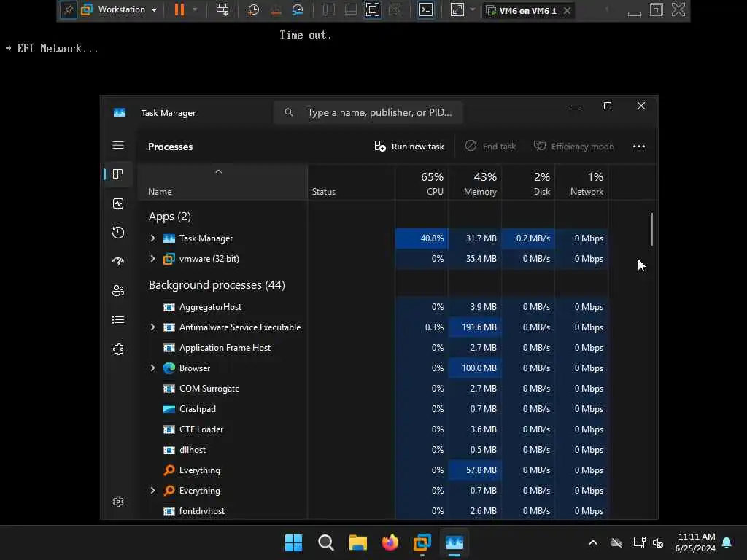Open the Performance page in sidebar
The width and height of the screenshot is (747, 560).
tap(118, 203)
